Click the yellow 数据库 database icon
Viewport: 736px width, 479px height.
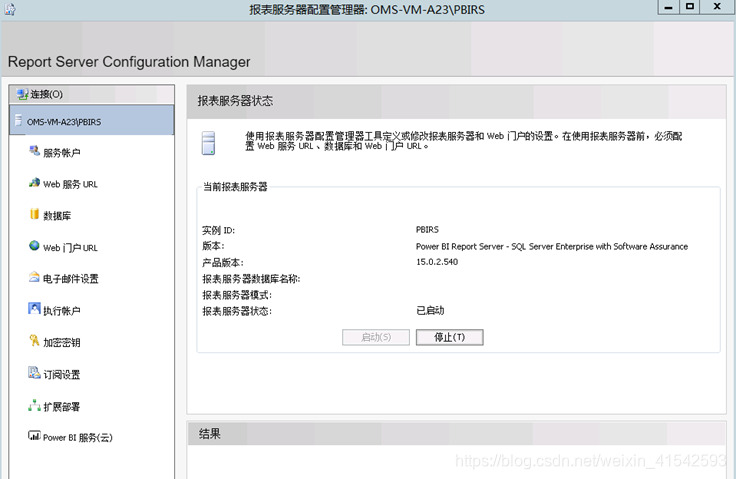(x=34, y=214)
